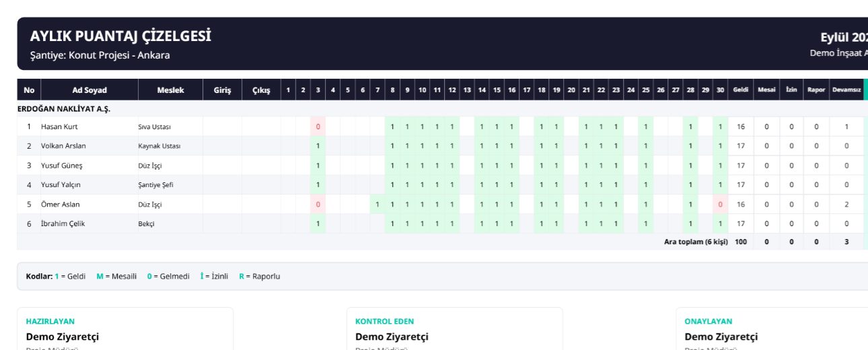Viewport: 868px width, 350px height.
Task: Click the 'Rapor' column header
Action: (816, 90)
